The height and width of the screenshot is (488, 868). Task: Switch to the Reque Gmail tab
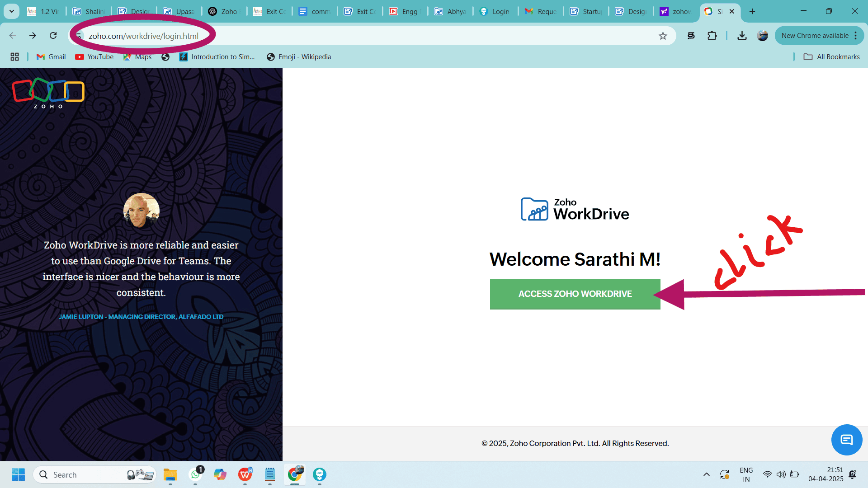[541, 11]
